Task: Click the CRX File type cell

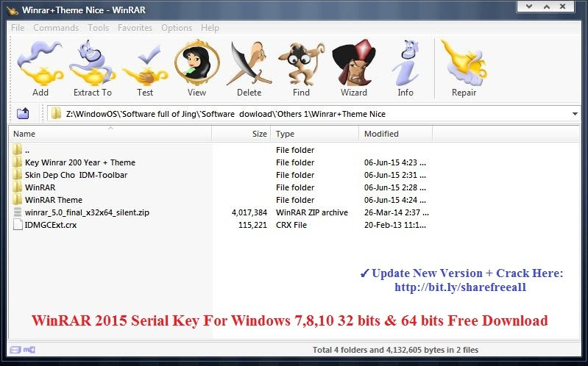Action: 291,225
